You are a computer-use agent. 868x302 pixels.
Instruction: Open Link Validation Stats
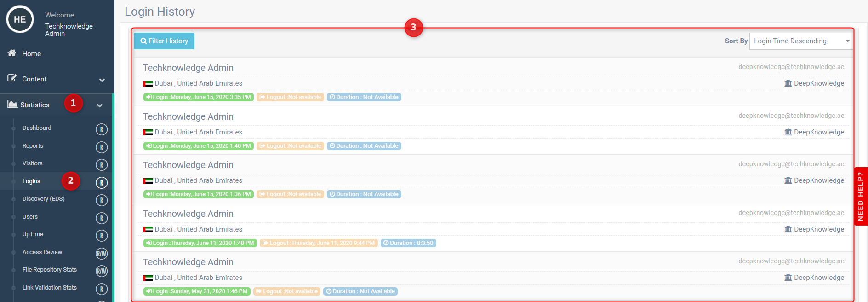pos(50,288)
